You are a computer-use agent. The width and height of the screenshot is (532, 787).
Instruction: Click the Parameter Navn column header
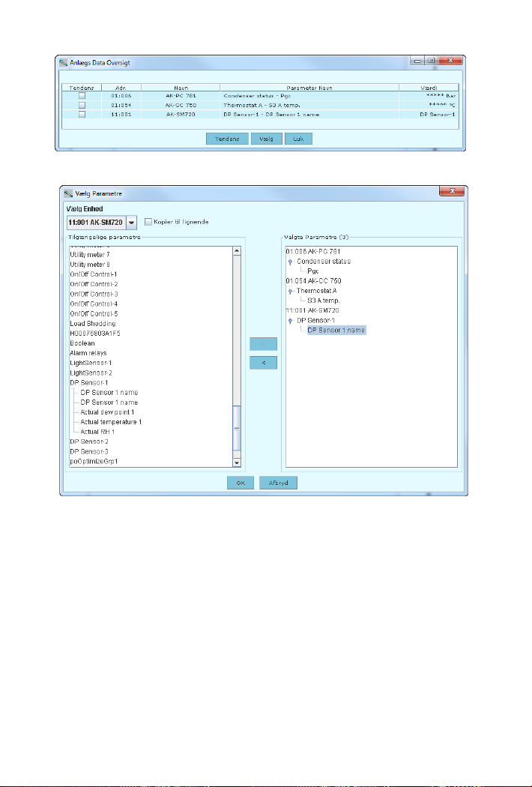(309, 88)
